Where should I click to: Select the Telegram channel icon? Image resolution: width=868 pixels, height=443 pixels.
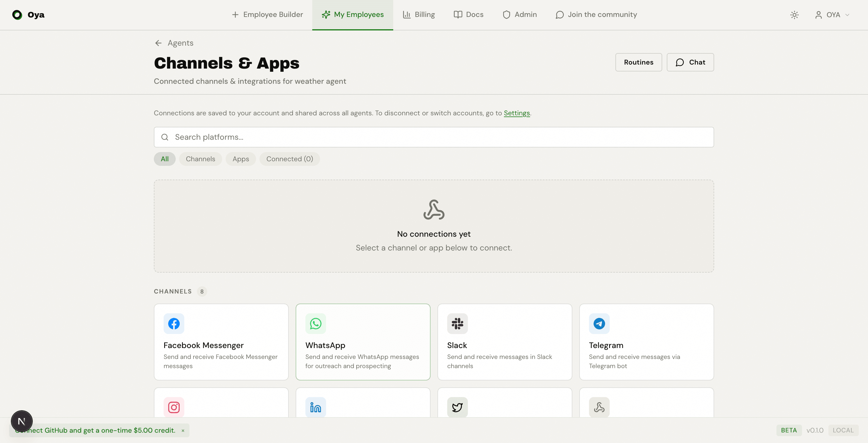pos(599,323)
